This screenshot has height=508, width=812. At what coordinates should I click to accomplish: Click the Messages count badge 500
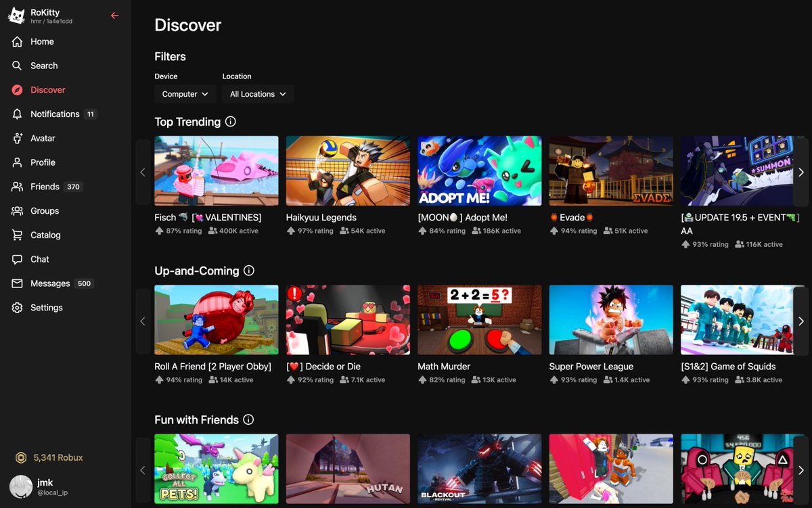point(84,283)
